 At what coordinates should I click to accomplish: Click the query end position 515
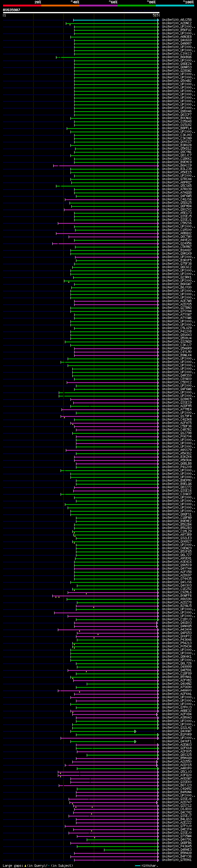pos(155,15)
